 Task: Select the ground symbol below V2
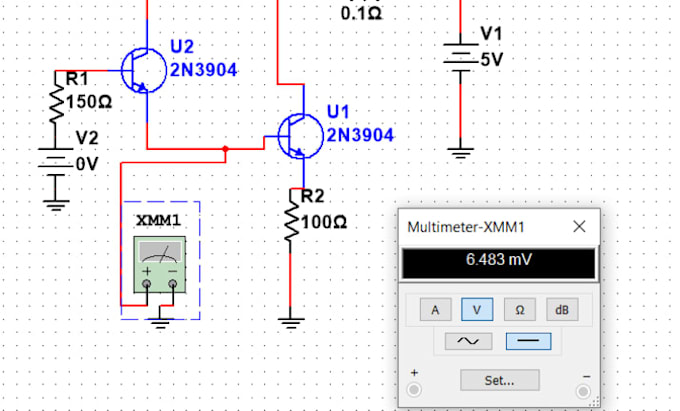pos(56,206)
